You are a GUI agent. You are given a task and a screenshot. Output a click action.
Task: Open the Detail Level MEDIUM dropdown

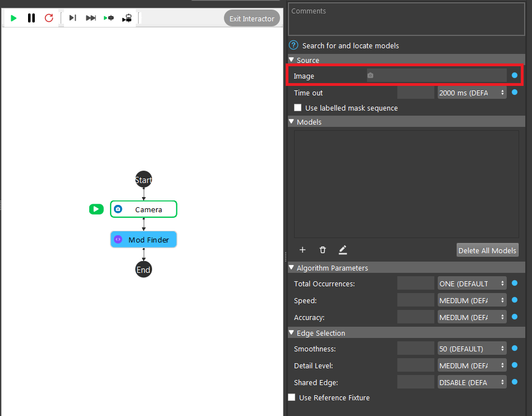pos(472,365)
